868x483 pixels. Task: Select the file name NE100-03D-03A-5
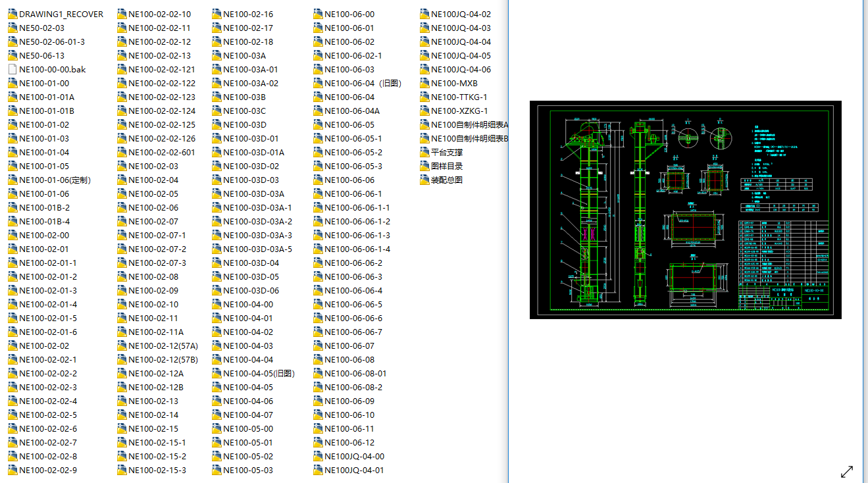click(x=258, y=249)
